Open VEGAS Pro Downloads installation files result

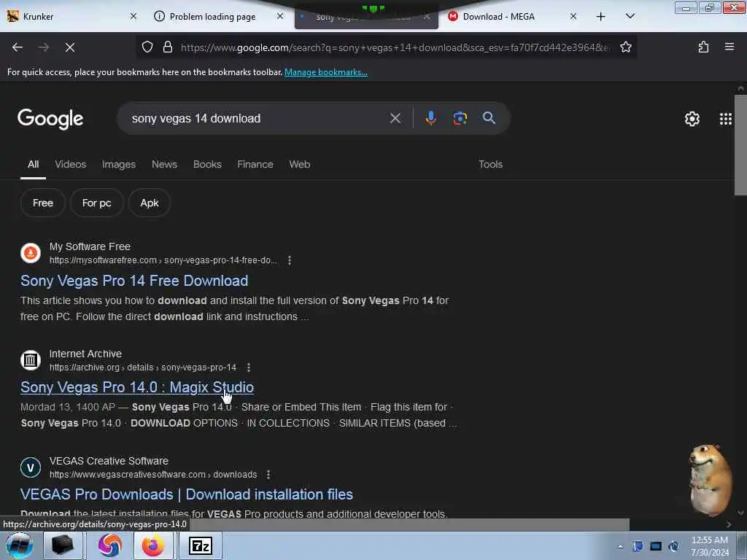[x=187, y=494]
